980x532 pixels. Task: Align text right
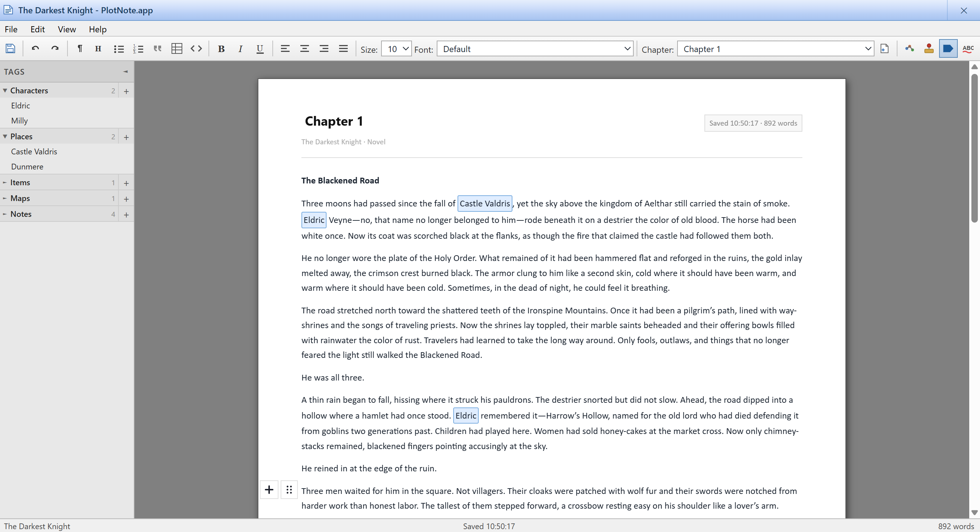pyautogui.click(x=324, y=49)
